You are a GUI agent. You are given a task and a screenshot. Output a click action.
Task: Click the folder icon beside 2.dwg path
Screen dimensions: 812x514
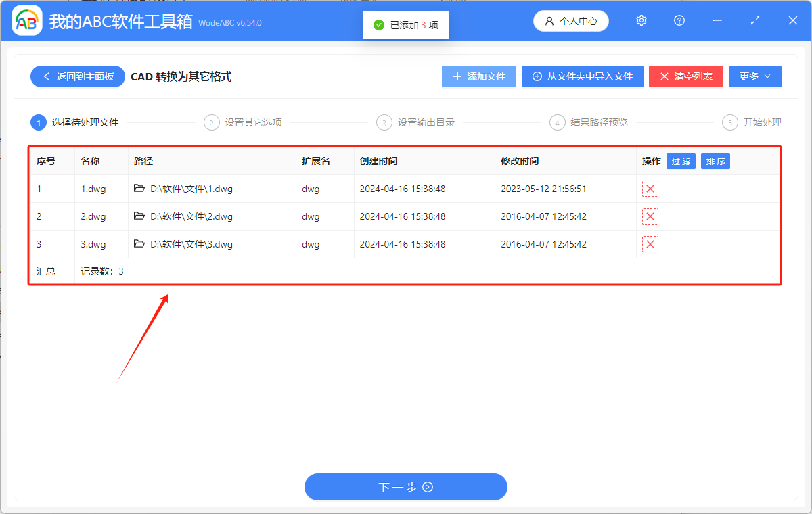(140, 216)
